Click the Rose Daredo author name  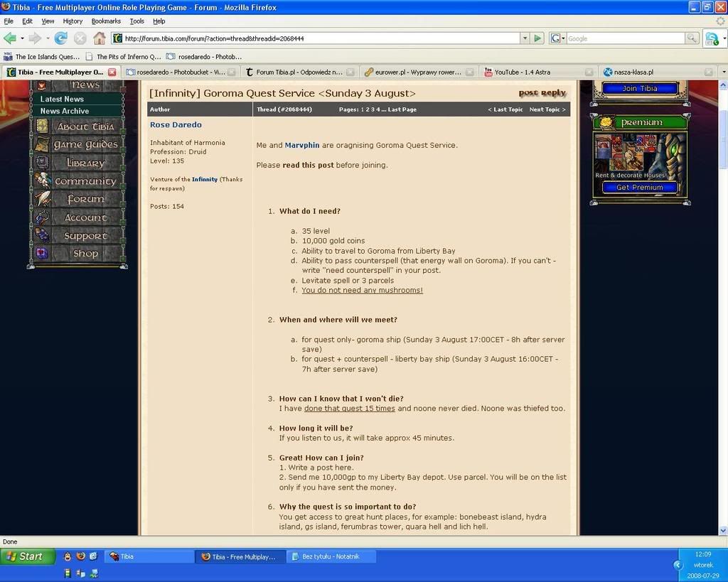click(x=176, y=124)
